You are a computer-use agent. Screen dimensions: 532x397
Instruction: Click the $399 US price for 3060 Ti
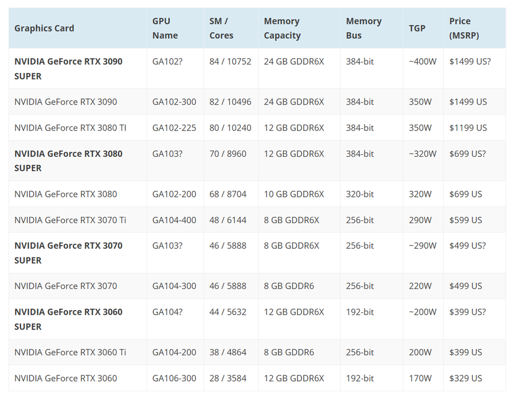[x=466, y=352]
